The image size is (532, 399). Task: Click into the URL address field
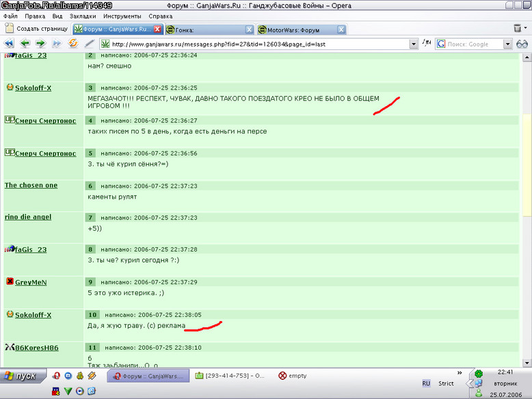click(259, 44)
